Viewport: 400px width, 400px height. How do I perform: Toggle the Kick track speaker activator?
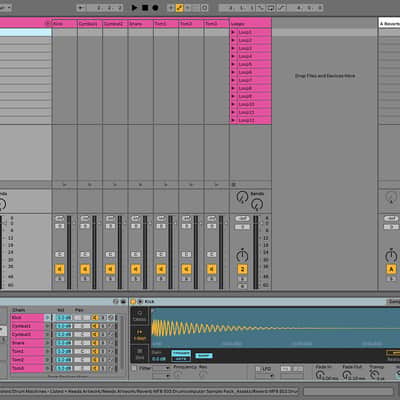(60, 269)
